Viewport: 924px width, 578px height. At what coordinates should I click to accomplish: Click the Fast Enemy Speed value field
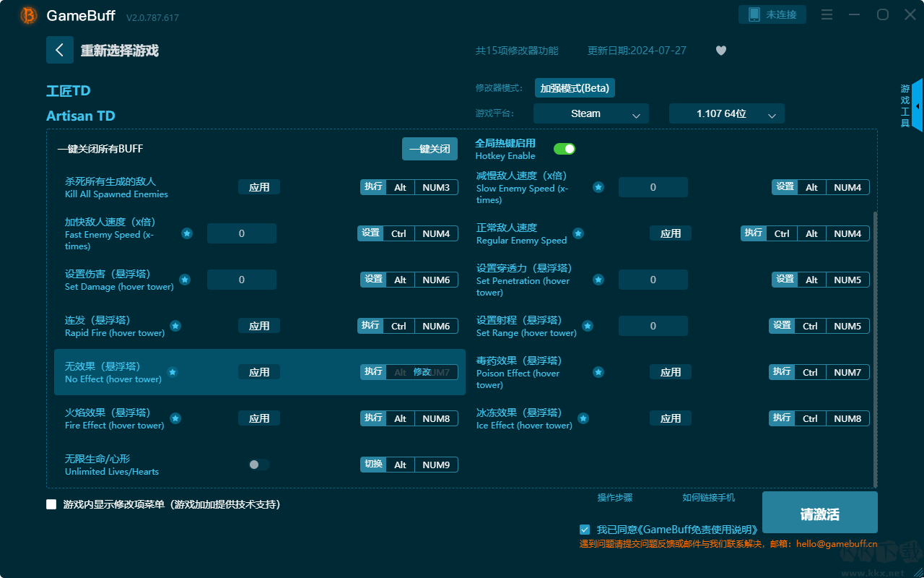click(x=242, y=233)
